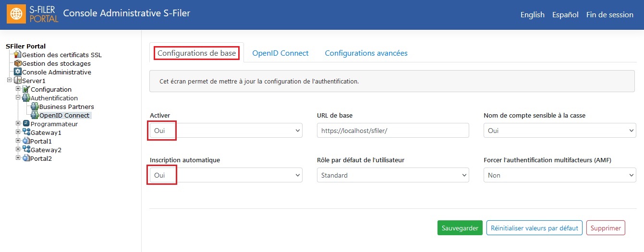Image resolution: width=644 pixels, height=252 pixels.
Task: Select Console Administrative in tree
Action: point(57,72)
